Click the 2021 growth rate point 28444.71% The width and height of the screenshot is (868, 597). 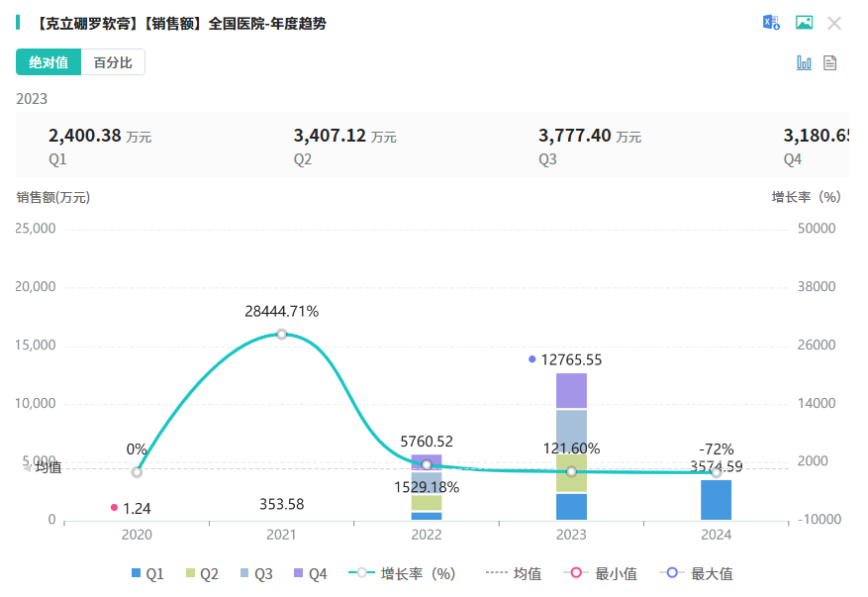coord(282,335)
